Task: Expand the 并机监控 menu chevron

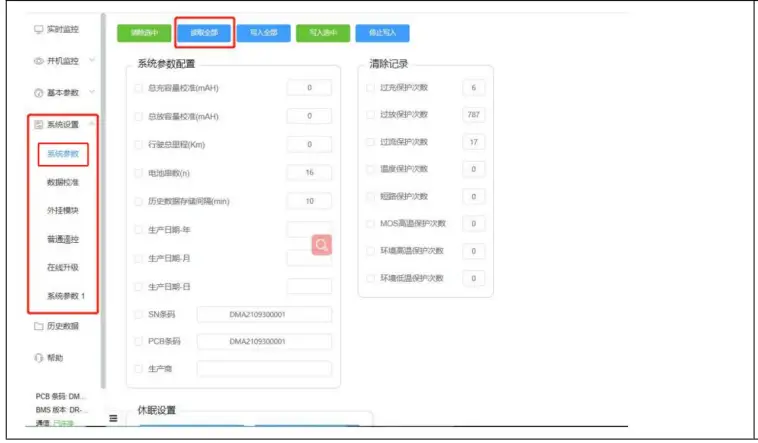Action: click(92, 60)
